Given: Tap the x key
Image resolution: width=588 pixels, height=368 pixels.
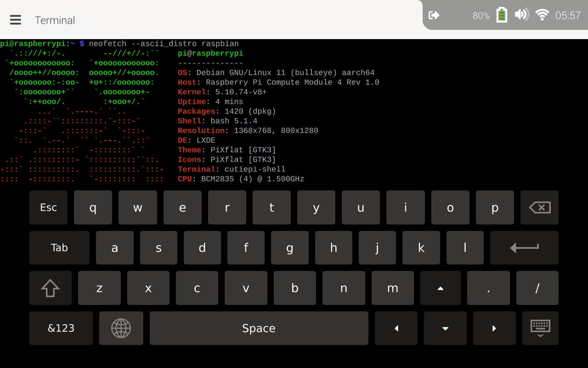Looking at the screenshot, I should (148, 288).
